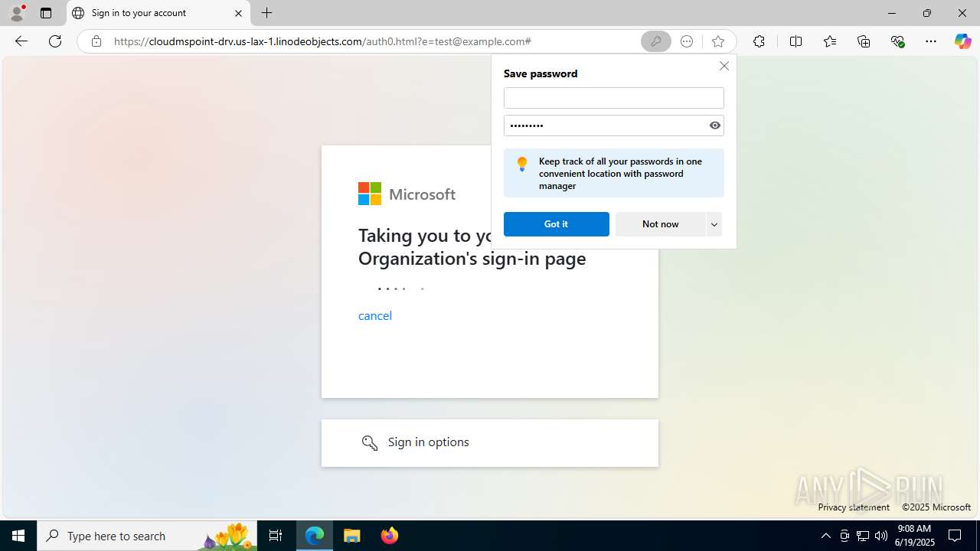This screenshot has width=980, height=551.
Task: Open File Explorer from the taskbar
Action: point(352,536)
